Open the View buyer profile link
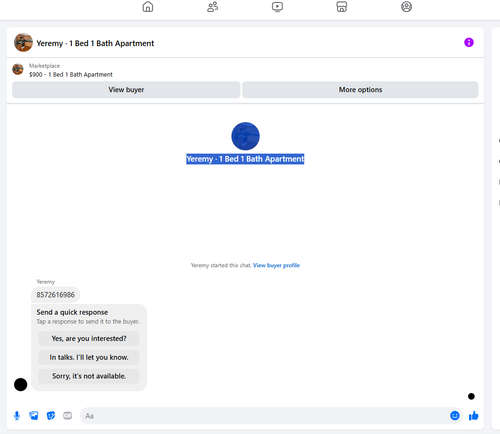 pyautogui.click(x=276, y=265)
